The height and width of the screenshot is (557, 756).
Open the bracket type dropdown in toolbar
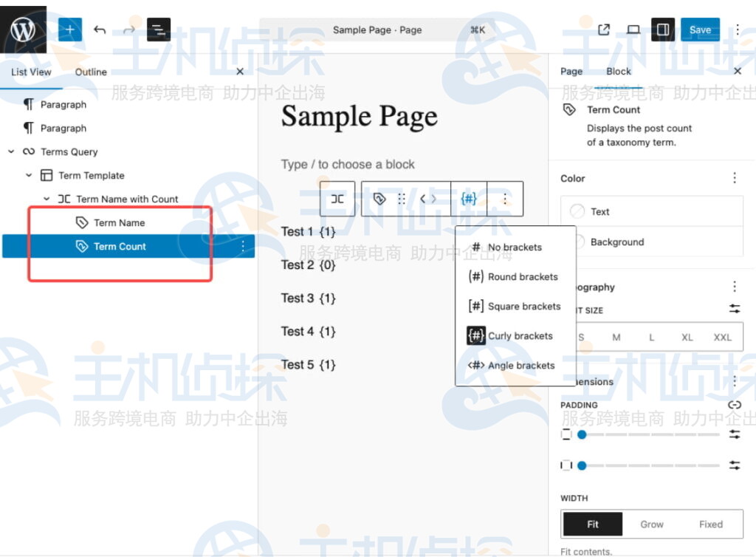pos(469,199)
